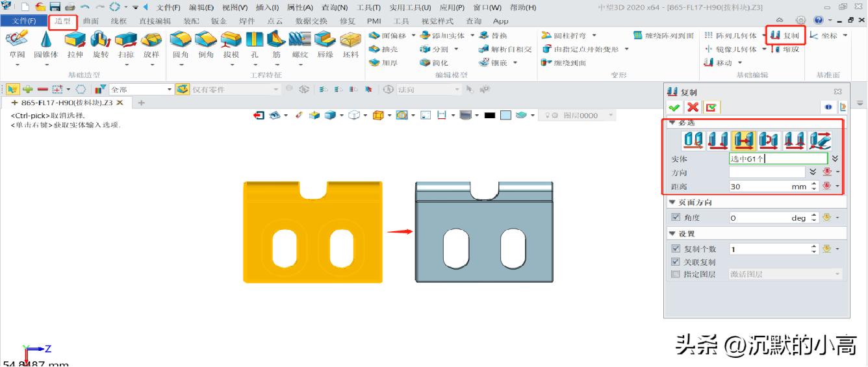The width and height of the screenshot is (868, 367).
Task: Collapse the 必选 section
Action: click(672, 123)
